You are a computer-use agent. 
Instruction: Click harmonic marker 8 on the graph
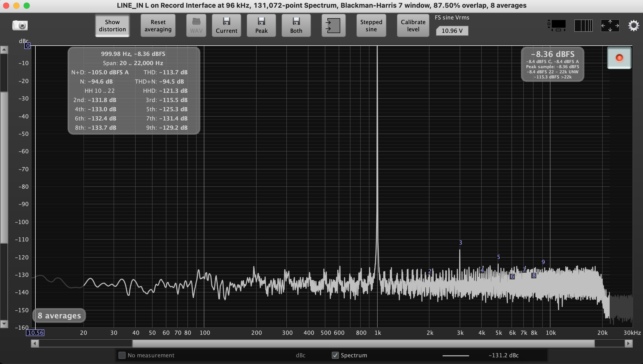tap(534, 275)
